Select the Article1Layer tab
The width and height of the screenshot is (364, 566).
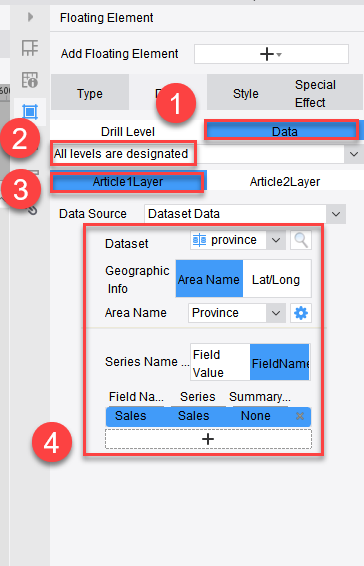[128, 182]
